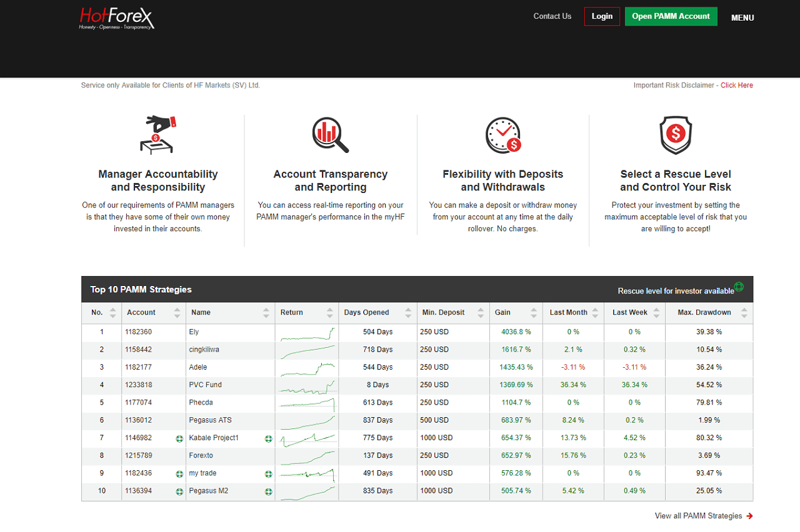
Task: Click red arrow after View all PAMM Strategies
Action: [749, 516]
